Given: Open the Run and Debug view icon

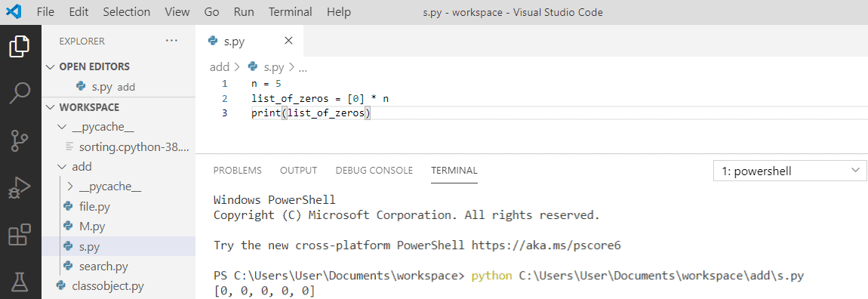Looking at the screenshot, I should click(20, 189).
